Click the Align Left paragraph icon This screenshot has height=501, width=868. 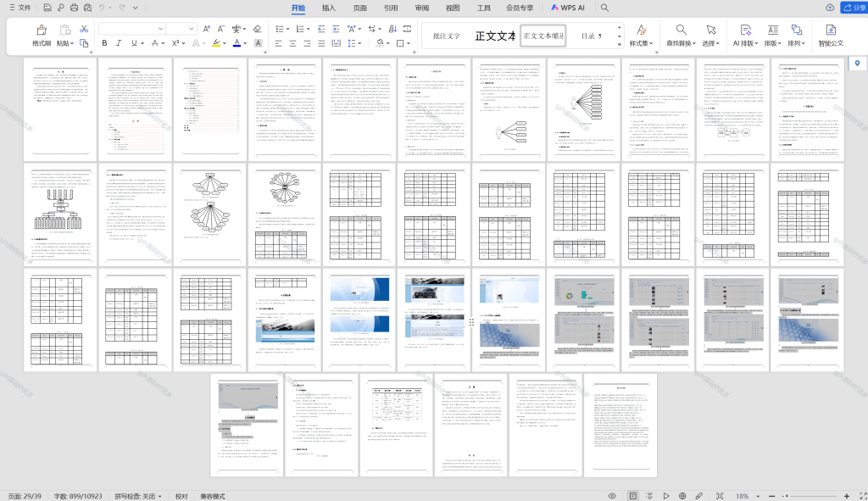[278, 43]
